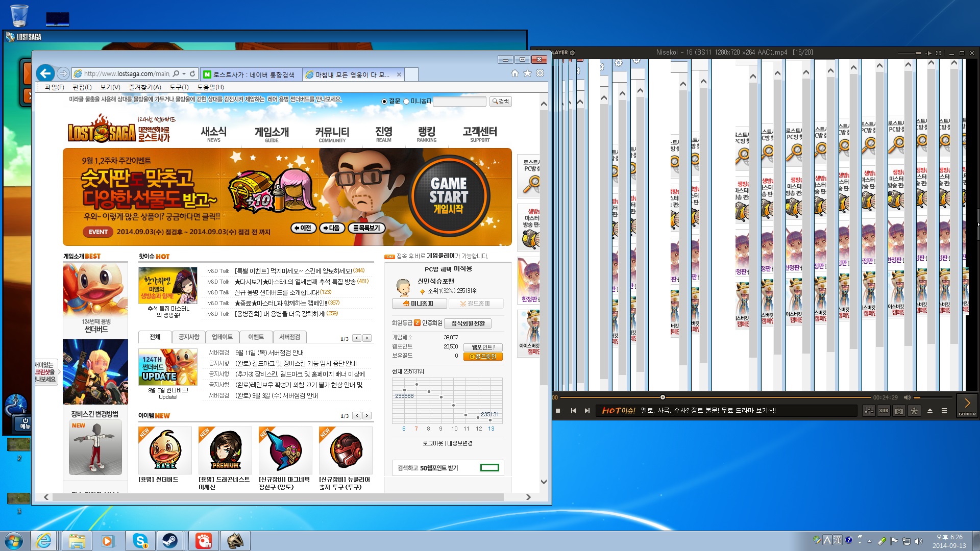Open the 새소식 NEWS menu

coord(214,134)
